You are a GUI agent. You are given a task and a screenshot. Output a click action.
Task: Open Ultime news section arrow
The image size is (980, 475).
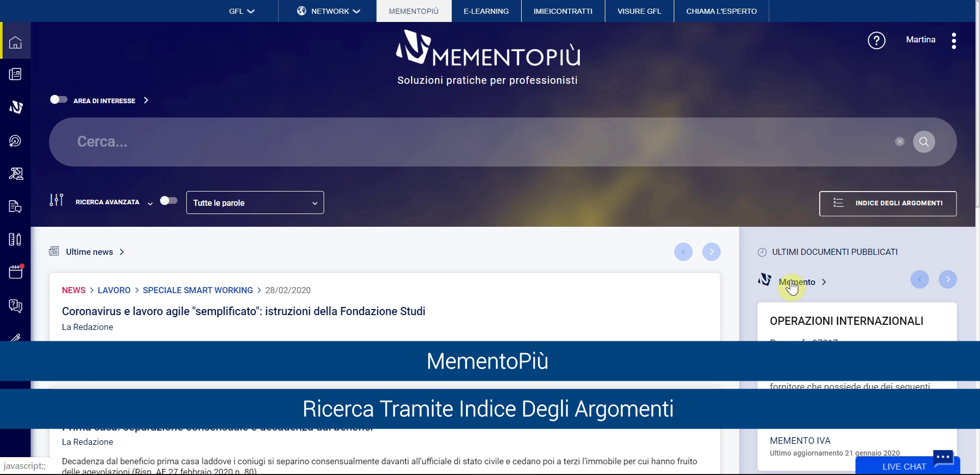coord(121,252)
